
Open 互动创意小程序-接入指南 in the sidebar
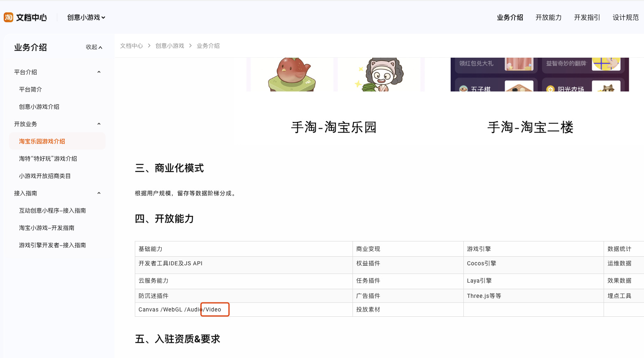point(52,211)
